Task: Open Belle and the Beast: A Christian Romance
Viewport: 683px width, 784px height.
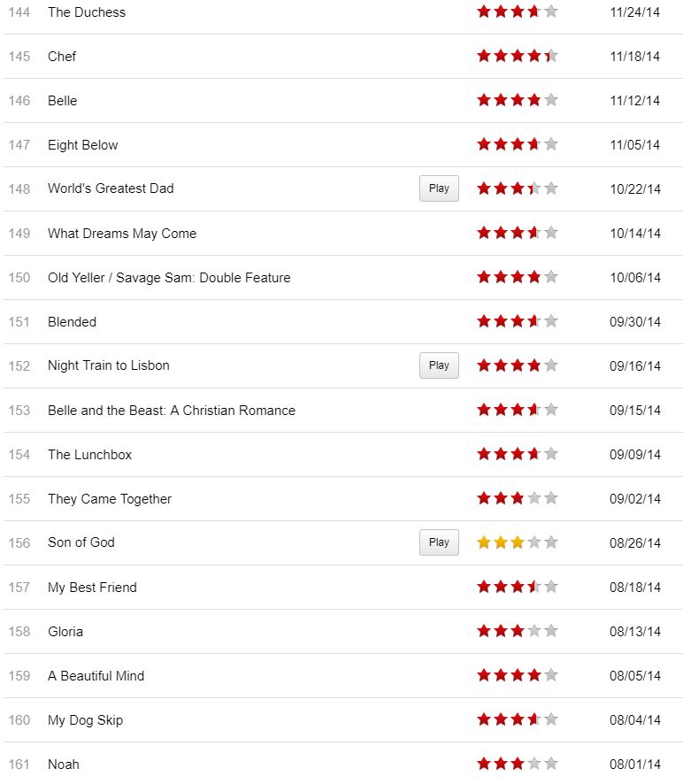Action: [x=172, y=411]
